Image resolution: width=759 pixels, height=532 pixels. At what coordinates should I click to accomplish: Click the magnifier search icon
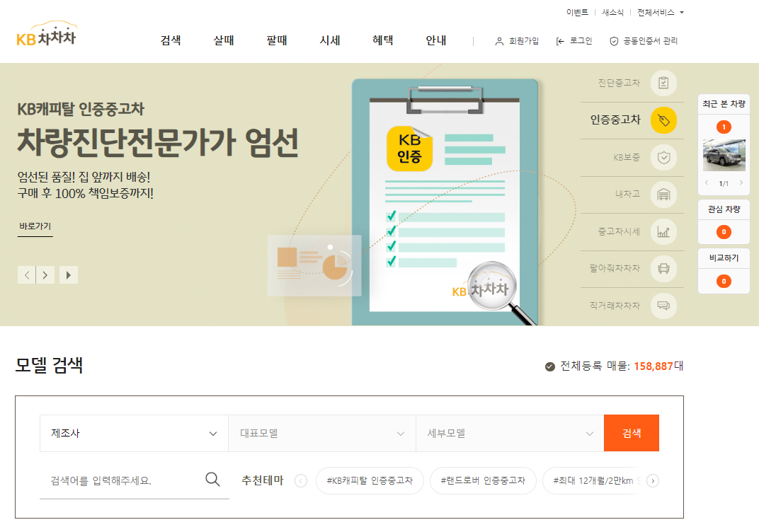(x=212, y=479)
